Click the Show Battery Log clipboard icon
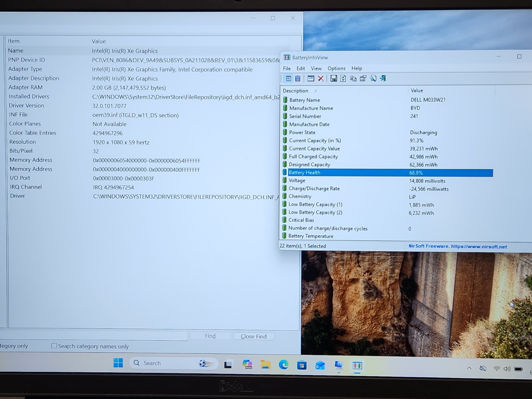Viewport: 532px width, 399px height. click(x=298, y=78)
